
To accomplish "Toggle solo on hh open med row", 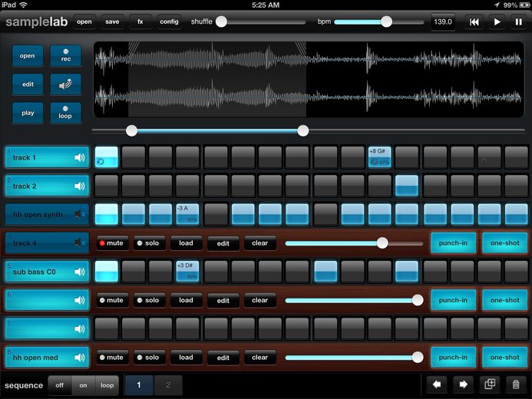I will point(149,358).
